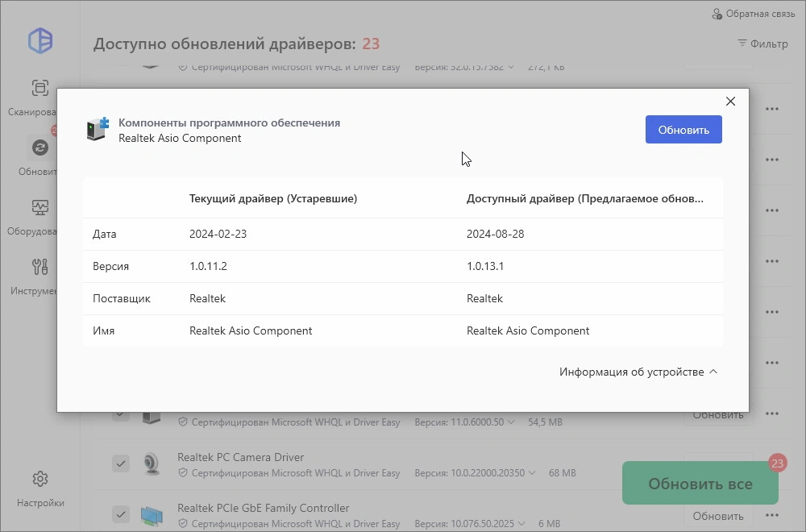Click the count of 23 available driver updates

pos(371,44)
